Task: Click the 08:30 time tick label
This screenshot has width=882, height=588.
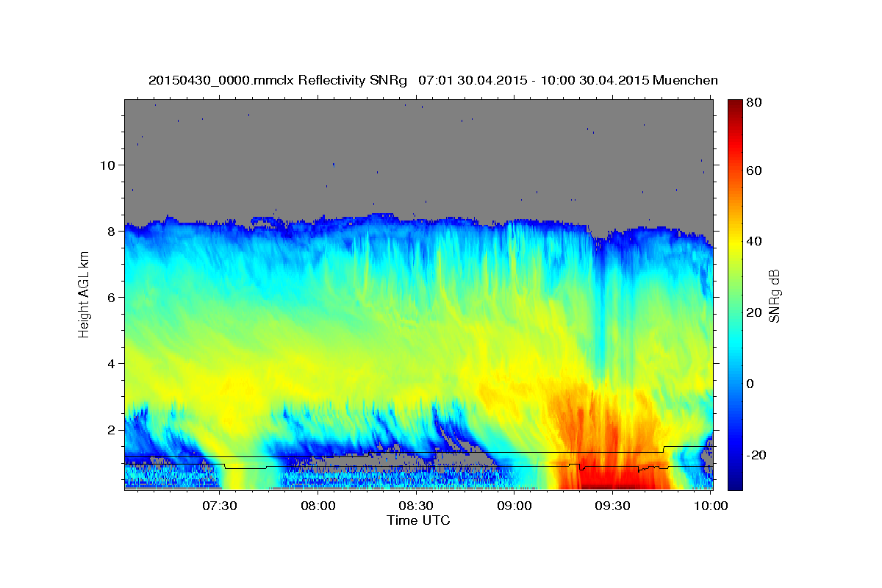Action: (415, 506)
